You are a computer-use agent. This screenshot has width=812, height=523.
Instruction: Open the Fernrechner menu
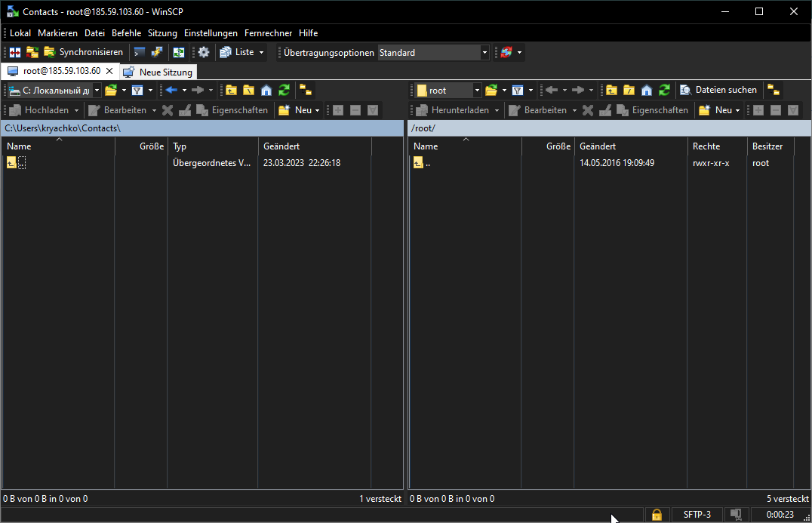[268, 33]
